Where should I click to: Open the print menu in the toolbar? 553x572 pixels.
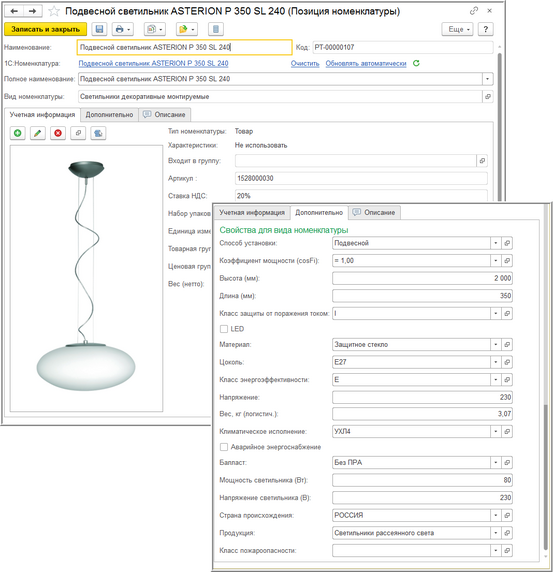123,29
